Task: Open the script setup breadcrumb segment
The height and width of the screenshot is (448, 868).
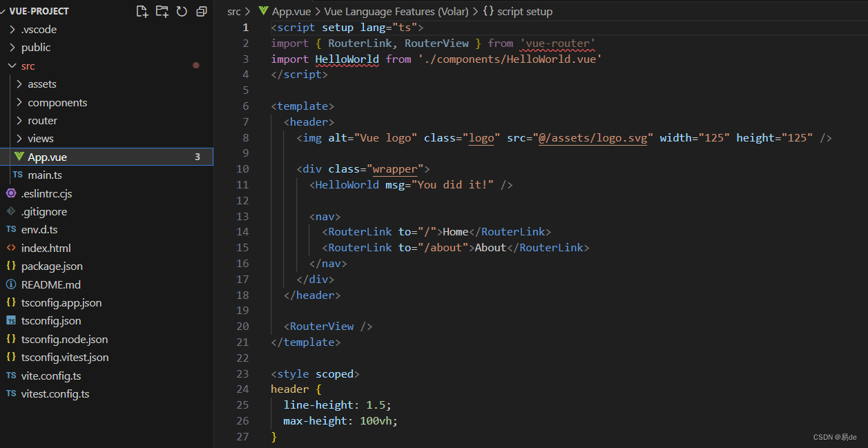Action: 525,11
